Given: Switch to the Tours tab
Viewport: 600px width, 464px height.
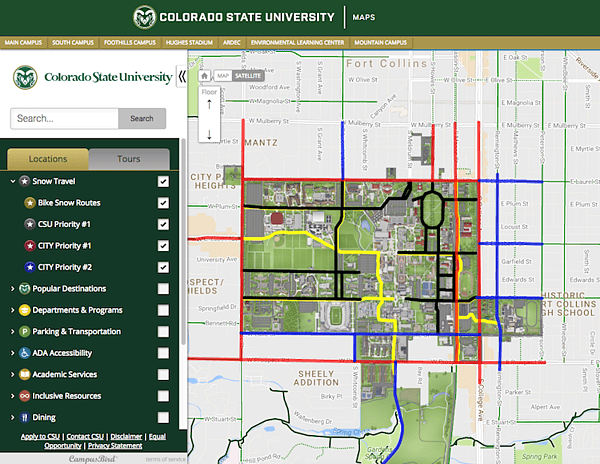Looking at the screenshot, I should pyautogui.click(x=129, y=159).
